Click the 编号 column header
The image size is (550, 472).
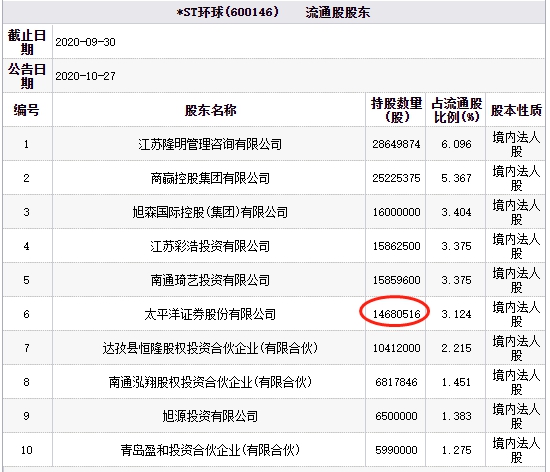26,110
